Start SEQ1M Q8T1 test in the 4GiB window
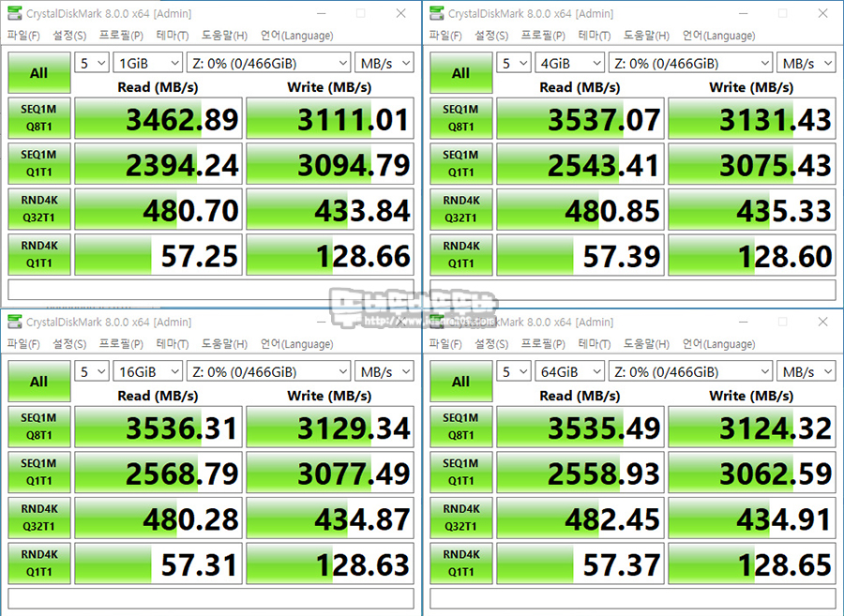Viewport: 844px width, 616px height. click(x=461, y=118)
